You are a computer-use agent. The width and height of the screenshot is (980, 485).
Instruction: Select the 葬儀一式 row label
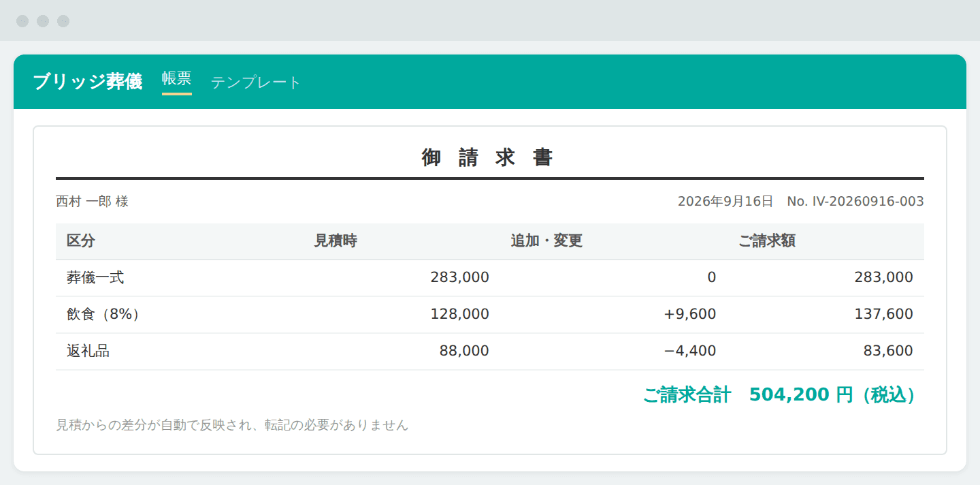pos(95,277)
